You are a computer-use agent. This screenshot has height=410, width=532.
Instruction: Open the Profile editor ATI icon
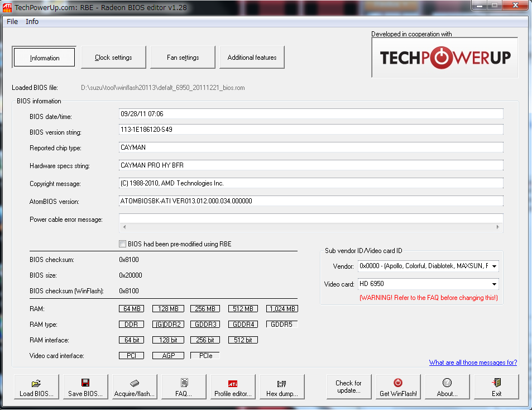[233, 384]
